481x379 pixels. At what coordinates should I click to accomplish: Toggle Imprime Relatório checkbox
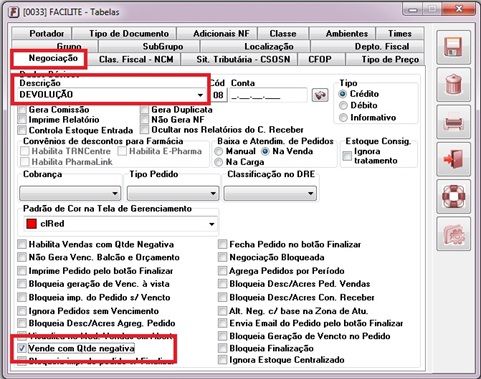point(22,120)
